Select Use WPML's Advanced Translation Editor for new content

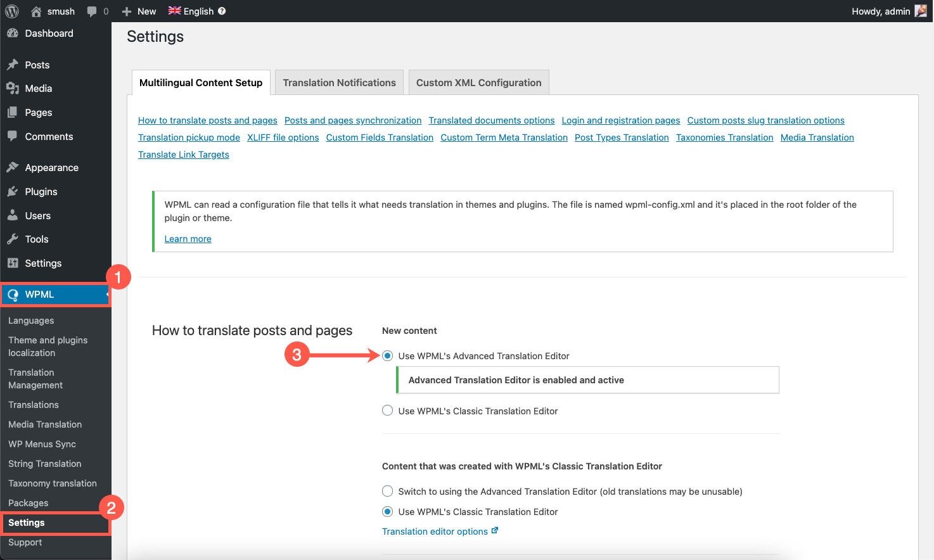(x=388, y=356)
